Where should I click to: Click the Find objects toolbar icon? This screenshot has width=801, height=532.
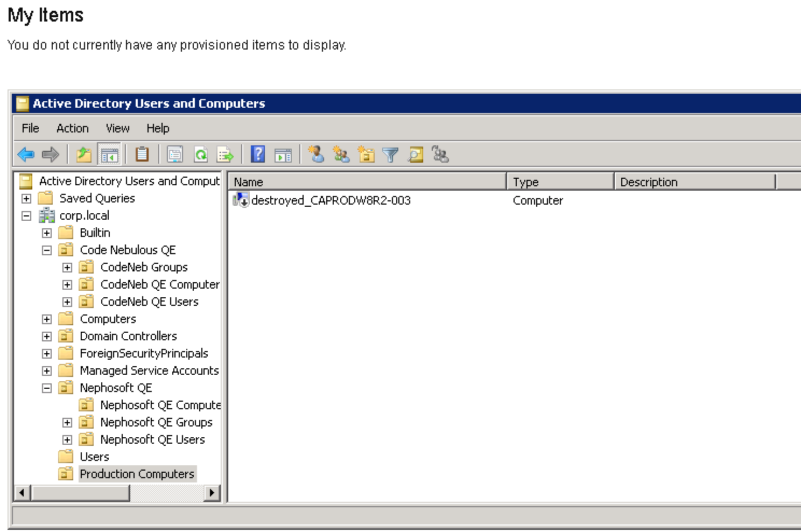tap(415, 155)
